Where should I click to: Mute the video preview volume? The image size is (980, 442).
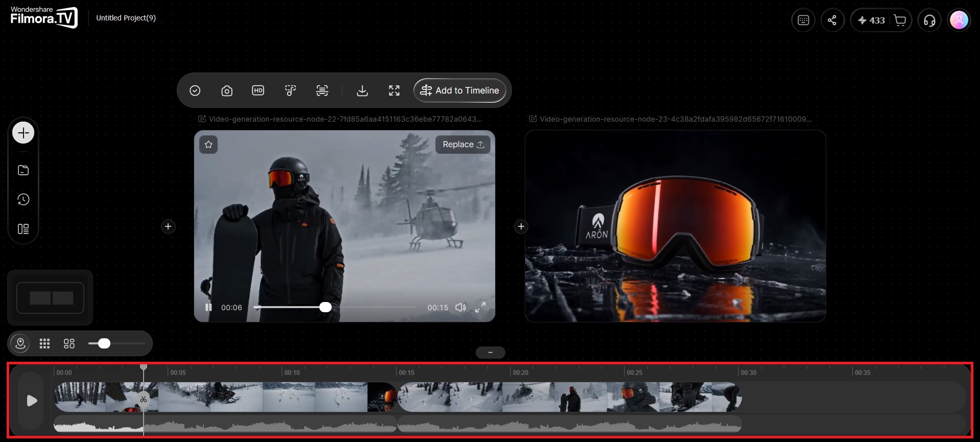click(460, 307)
